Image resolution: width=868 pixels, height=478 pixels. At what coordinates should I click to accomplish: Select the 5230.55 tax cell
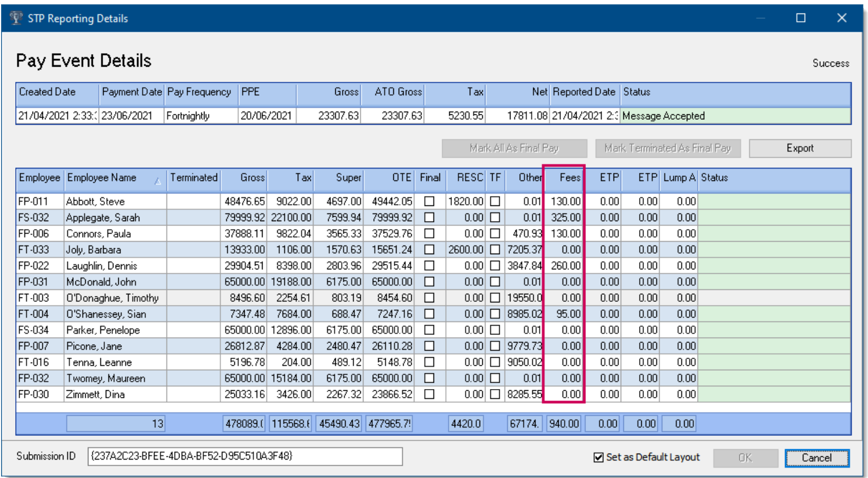(455, 116)
